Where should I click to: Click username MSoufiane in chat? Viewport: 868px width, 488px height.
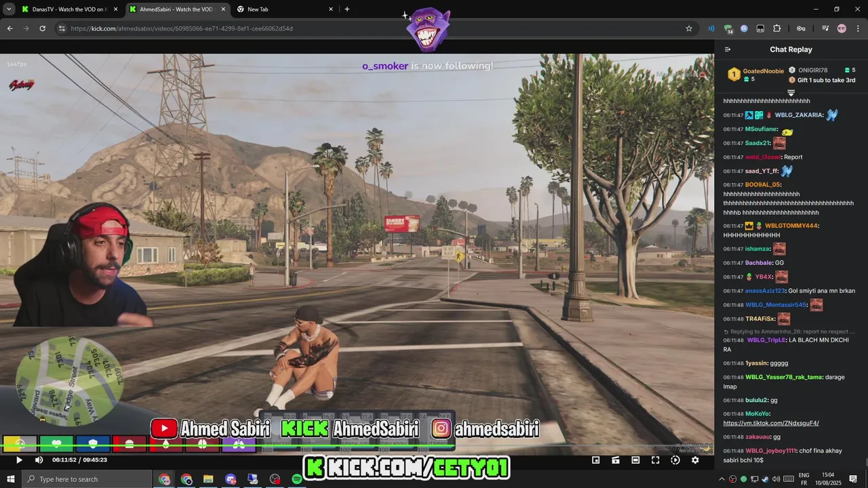pyautogui.click(x=761, y=129)
